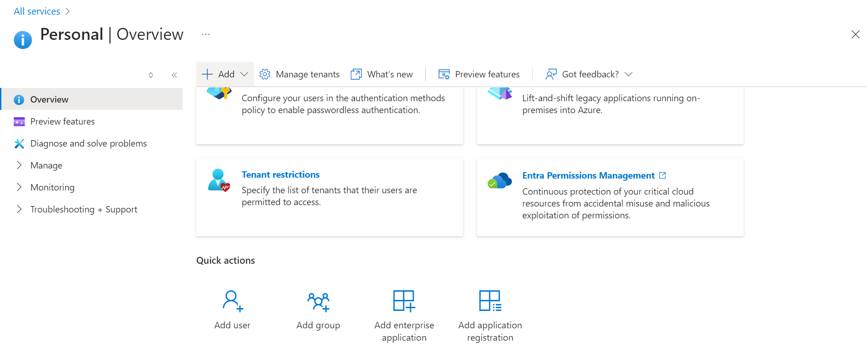
Task: Click the Entra Permissions Management cloud icon
Action: coord(500,180)
